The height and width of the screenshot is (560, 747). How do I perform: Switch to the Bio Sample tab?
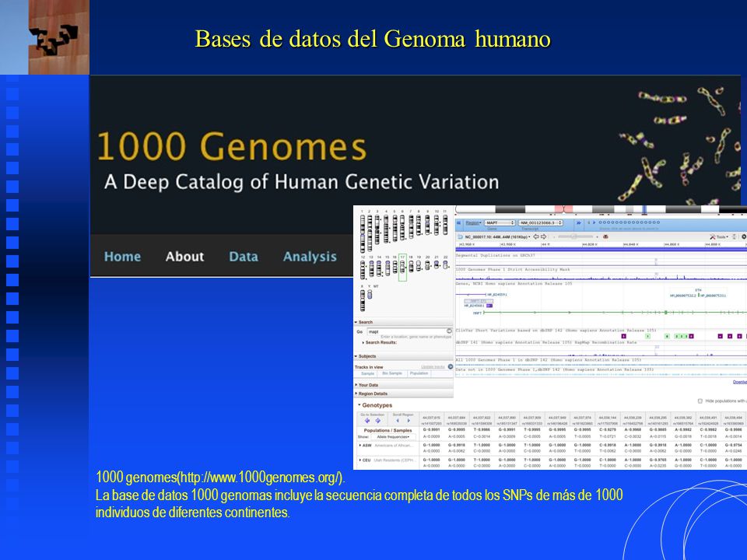(392, 373)
